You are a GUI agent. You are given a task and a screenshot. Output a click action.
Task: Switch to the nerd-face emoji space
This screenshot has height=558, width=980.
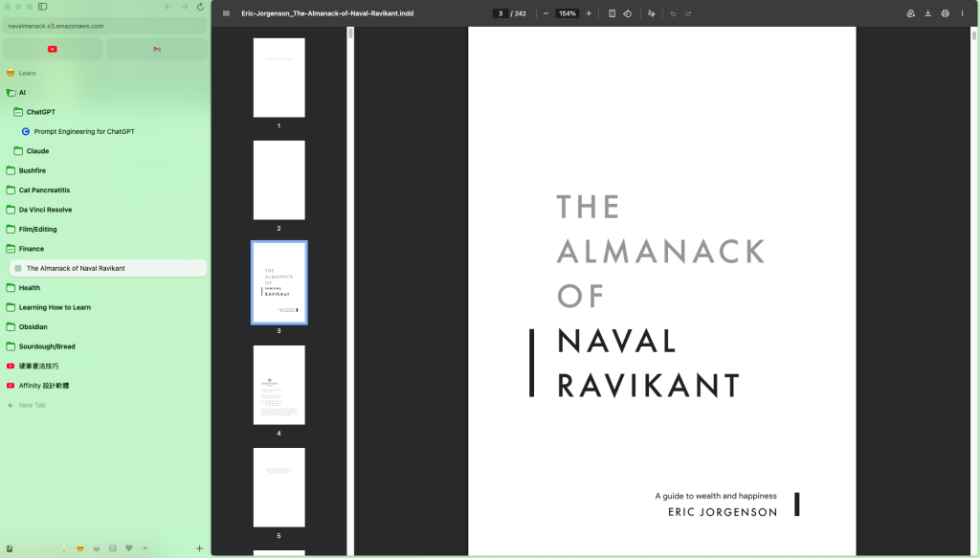80,548
